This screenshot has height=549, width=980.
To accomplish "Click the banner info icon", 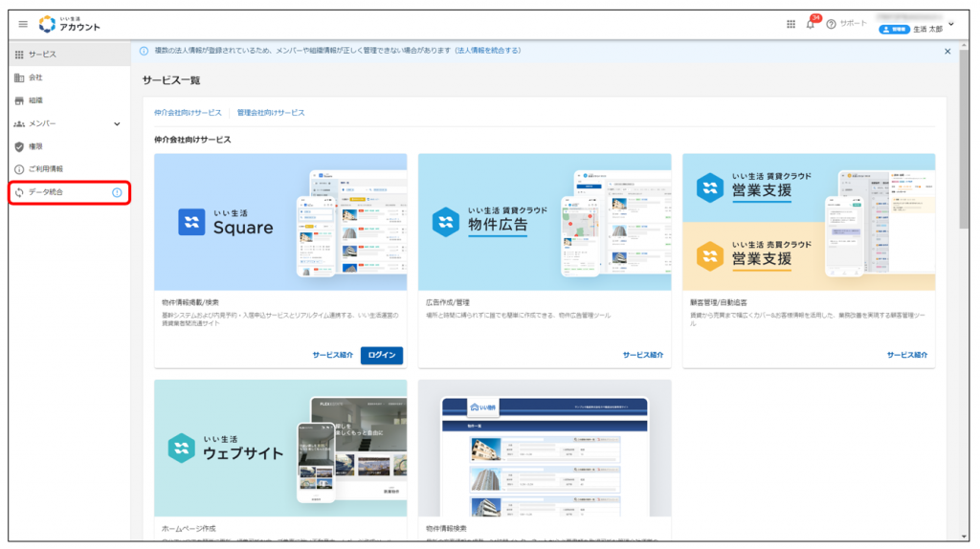I will click(x=144, y=52).
